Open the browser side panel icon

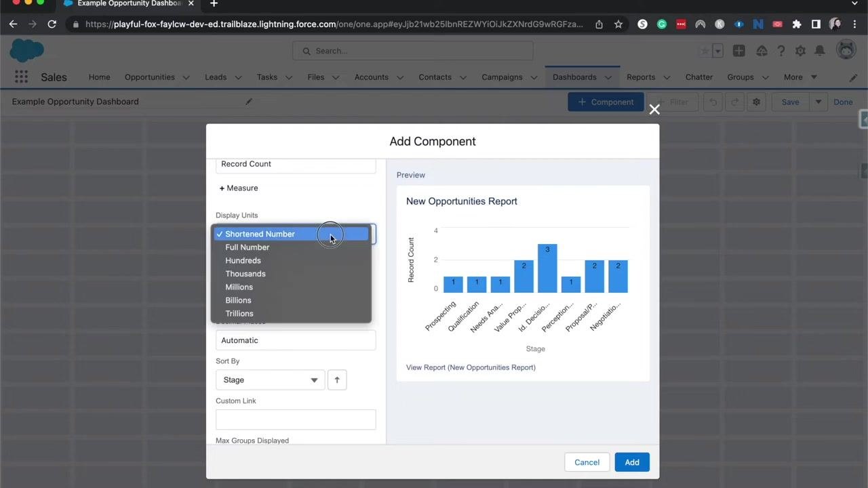tap(816, 24)
